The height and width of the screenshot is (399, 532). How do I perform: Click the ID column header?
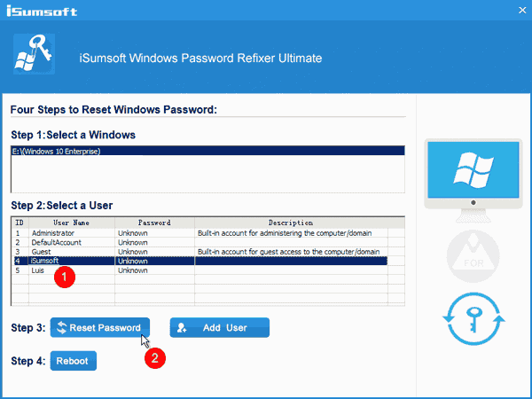tap(20, 223)
